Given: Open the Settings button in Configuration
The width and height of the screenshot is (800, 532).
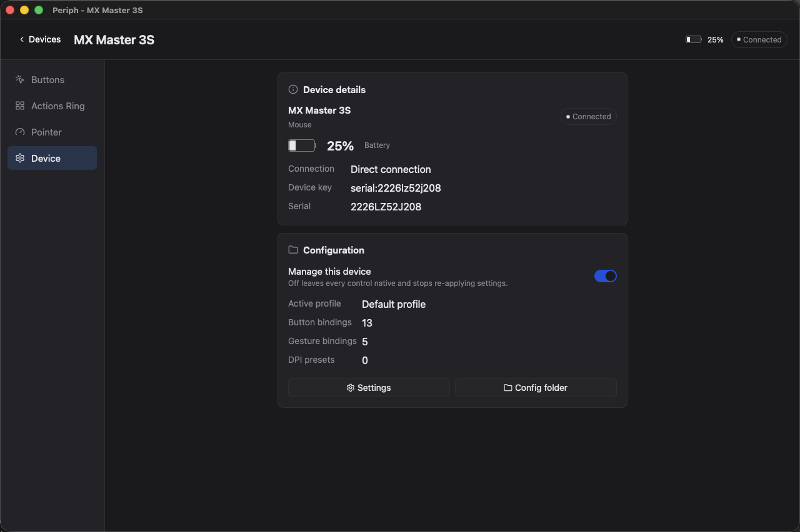Looking at the screenshot, I should [369, 388].
